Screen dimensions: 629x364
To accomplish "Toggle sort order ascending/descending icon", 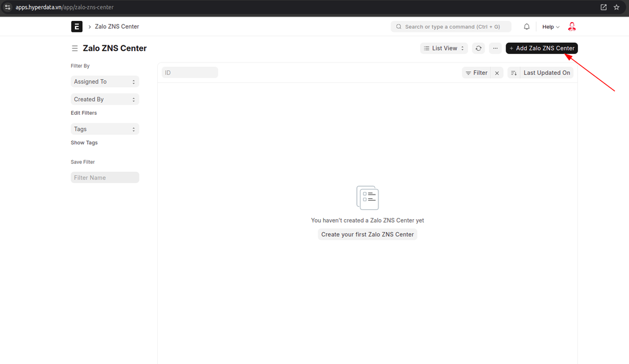I will click(514, 72).
